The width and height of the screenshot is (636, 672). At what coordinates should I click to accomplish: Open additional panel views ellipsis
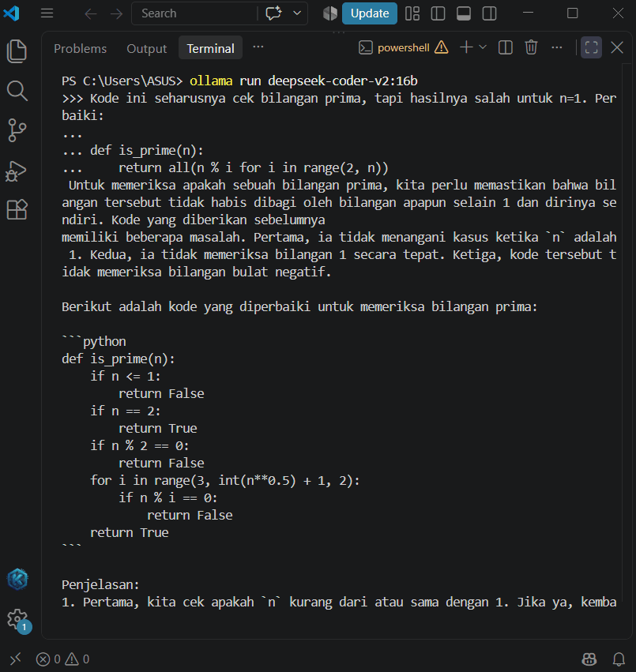point(258,47)
